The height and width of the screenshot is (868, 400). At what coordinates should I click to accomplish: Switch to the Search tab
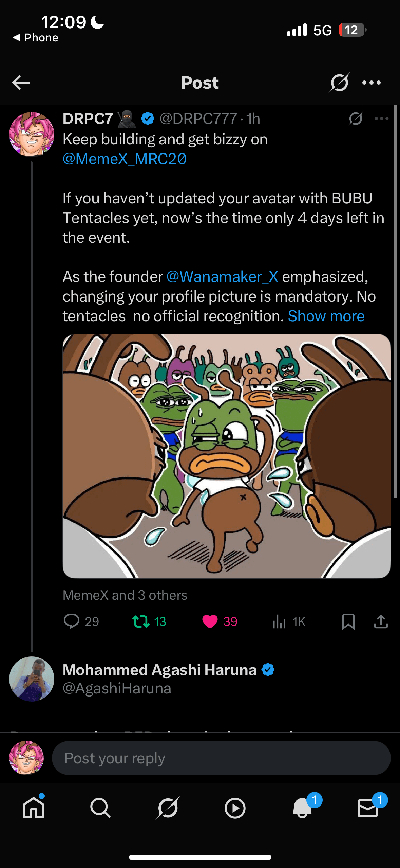pyautogui.click(x=100, y=808)
